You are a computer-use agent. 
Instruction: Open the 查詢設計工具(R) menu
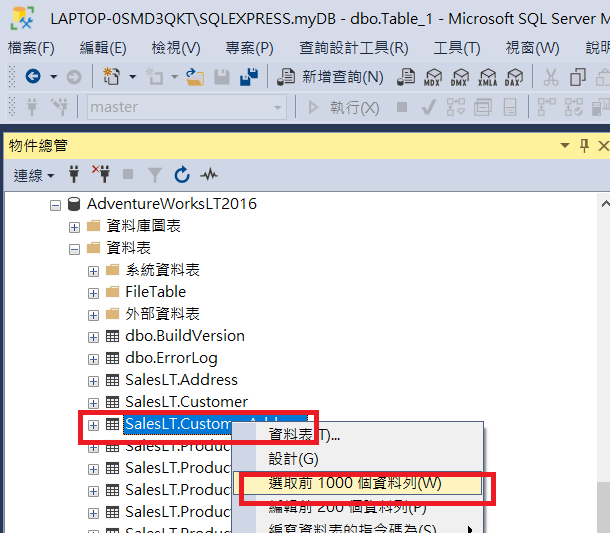pos(354,48)
